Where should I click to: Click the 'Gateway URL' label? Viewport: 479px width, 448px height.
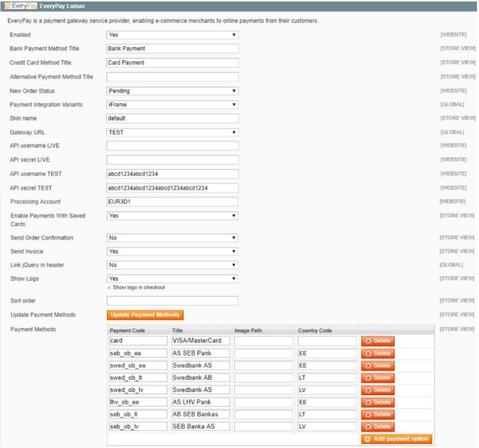(27, 132)
